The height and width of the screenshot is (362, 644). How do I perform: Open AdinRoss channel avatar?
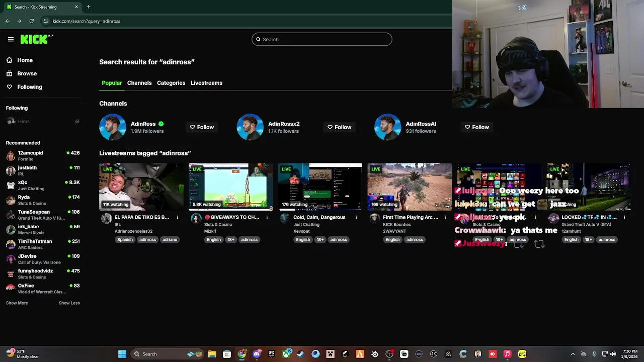click(x=112, y=127)
